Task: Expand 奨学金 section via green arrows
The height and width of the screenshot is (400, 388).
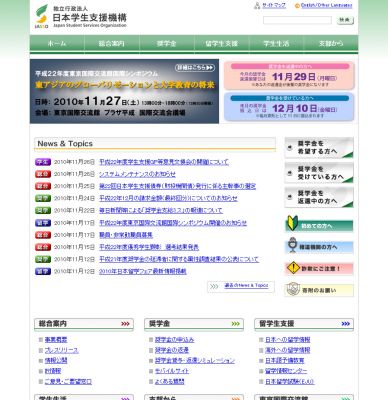Action: (x=235, y=324)
